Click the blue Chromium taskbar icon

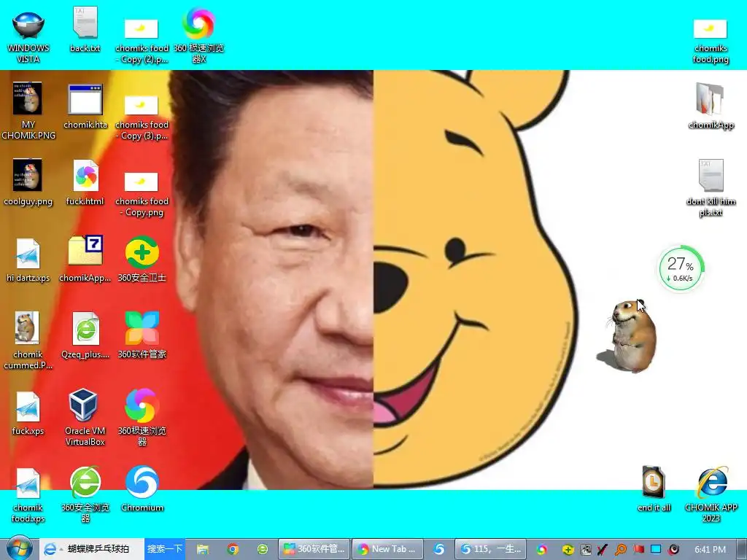point(438,549)
